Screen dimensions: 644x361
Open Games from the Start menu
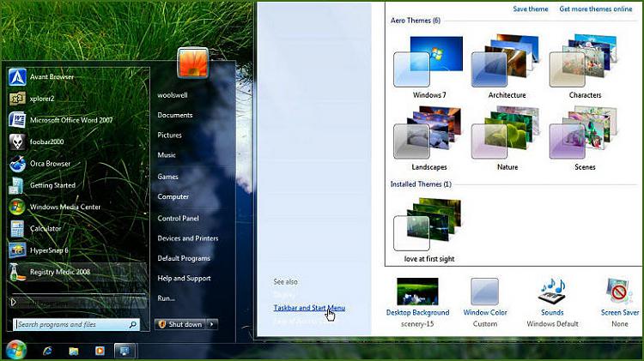tap(167, 177)
